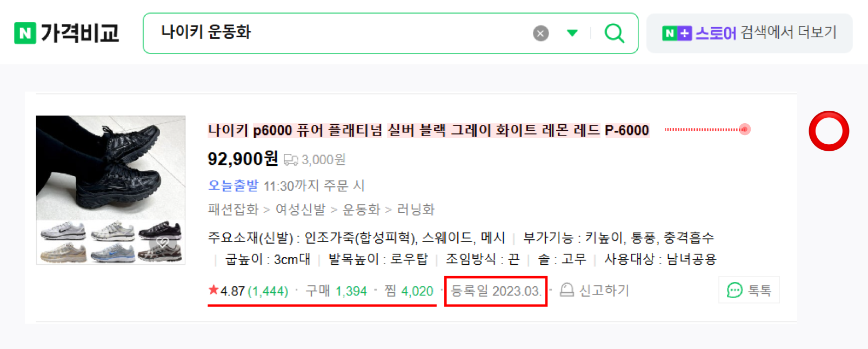
Task: Select the 운동화 category breadcrumb
Action: pos(362,210)
